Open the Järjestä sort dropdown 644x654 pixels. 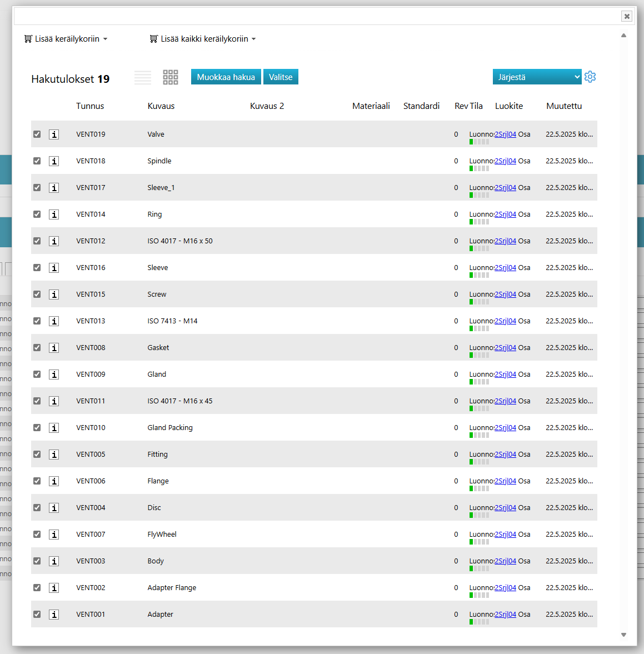(537, 77)
